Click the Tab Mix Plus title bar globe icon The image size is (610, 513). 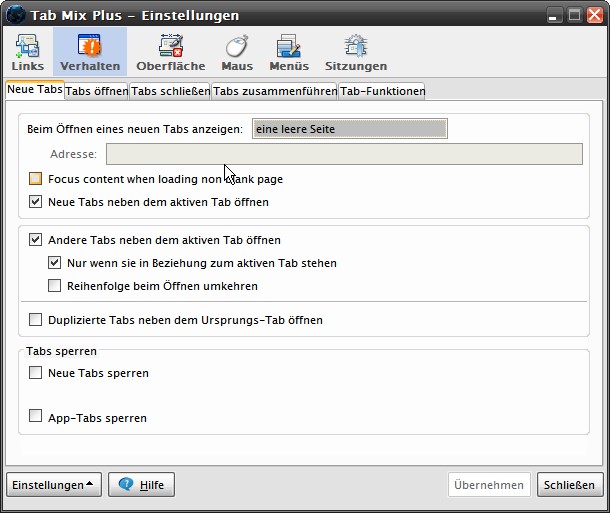[x=16, y=15]
